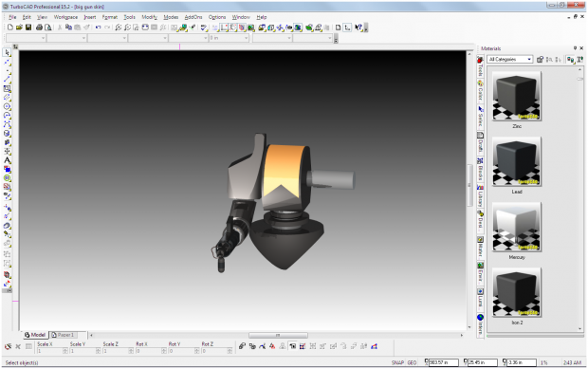Open the Format menu
Screen dimensions: 588x369
tap(110, 17)
